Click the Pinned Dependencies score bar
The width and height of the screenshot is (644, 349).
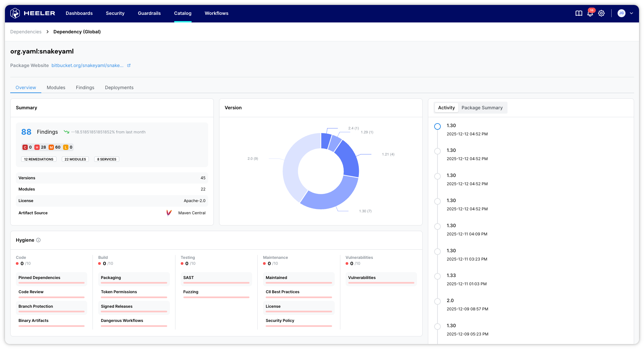pos(52,283)
